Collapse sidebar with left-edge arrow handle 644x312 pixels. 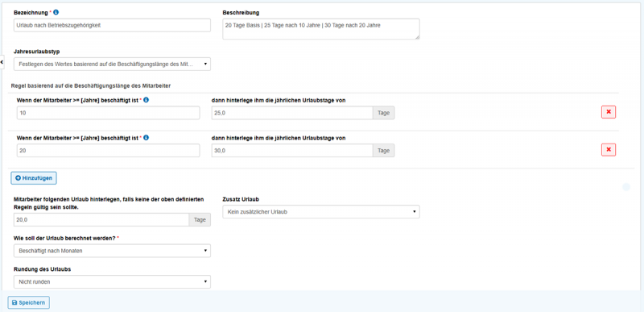[2, 62]
